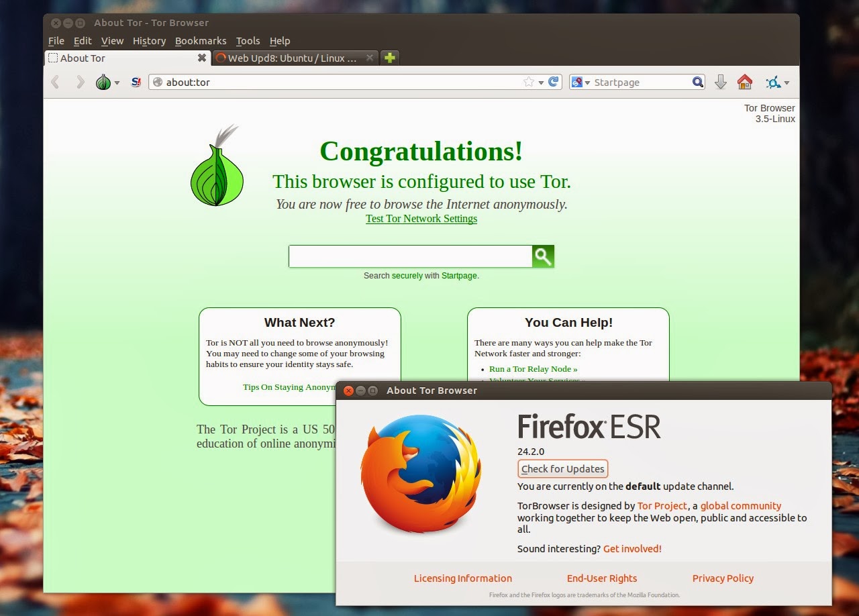Open the View menu
Screen dimensions: 859x616
click(x=112, y=41)
